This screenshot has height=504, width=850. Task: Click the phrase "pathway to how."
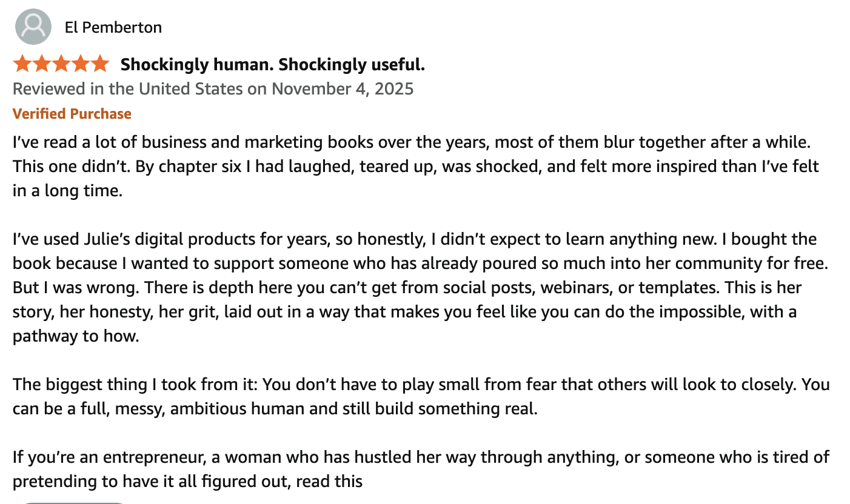(x=76, y=335)
